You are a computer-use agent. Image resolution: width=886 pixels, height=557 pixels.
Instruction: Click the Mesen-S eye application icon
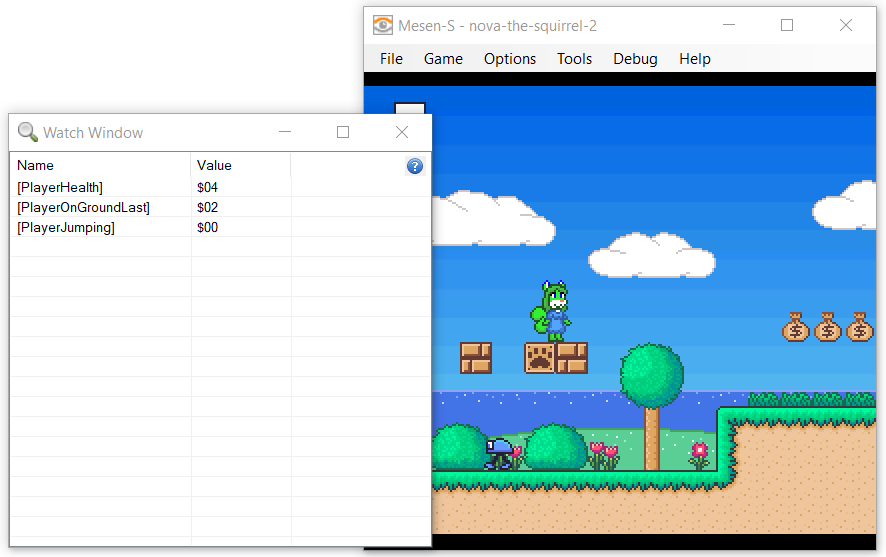point(383,25)
